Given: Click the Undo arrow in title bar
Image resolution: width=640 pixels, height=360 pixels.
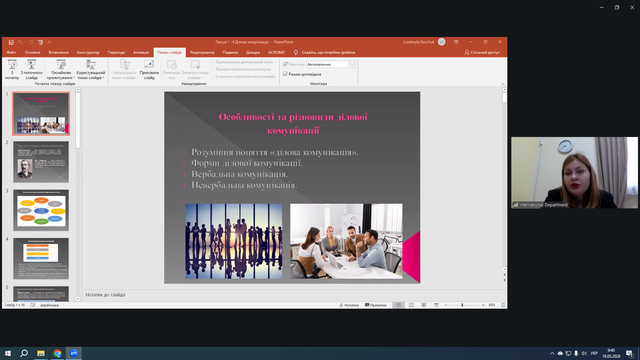Looking at the screenshot, I should (20, 42).
